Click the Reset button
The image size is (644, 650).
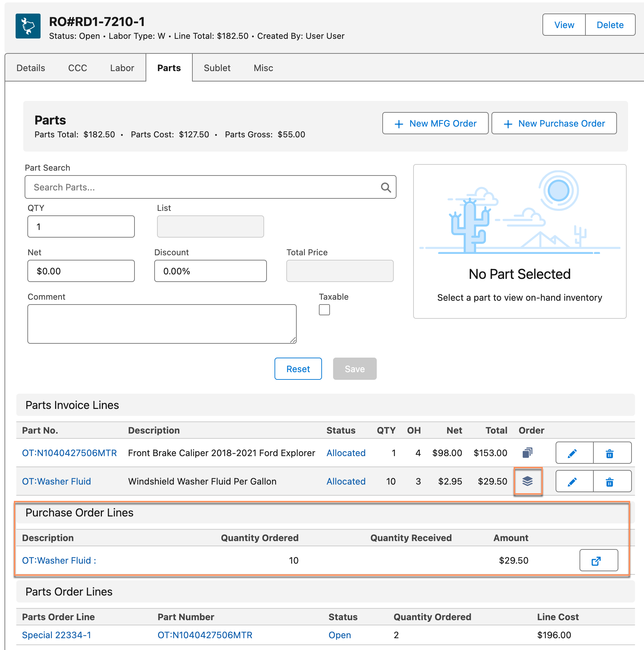pyautogui.click(x=298, y=369)
